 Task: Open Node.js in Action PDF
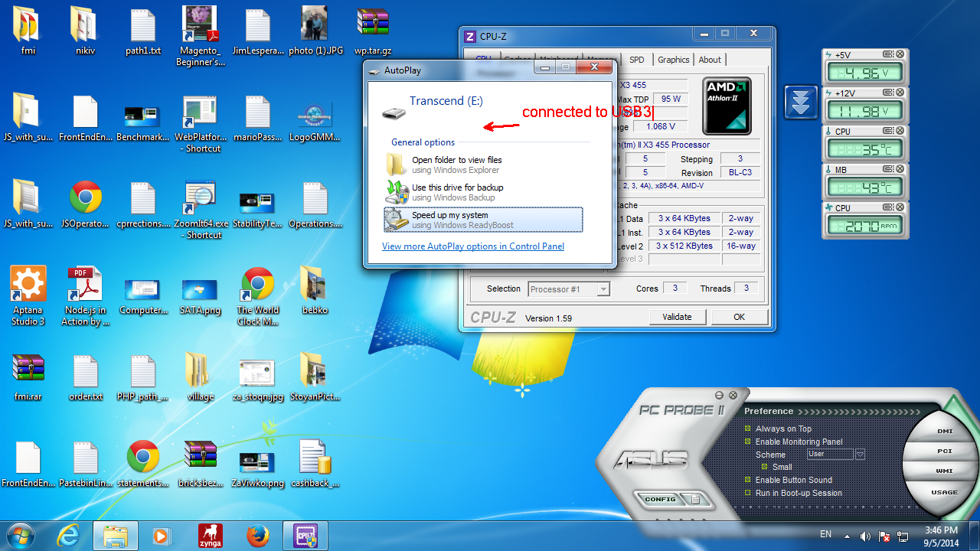[x=86, y=296]
